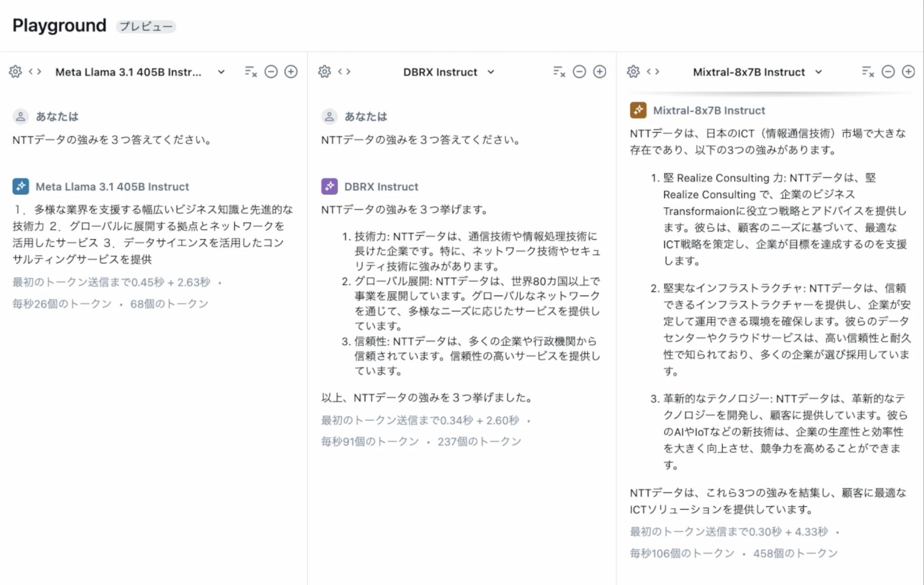Clear chat icon in Mixtral-8x7B panel
The height and width of the screenshot is (585, 924).
coord(868,72)
